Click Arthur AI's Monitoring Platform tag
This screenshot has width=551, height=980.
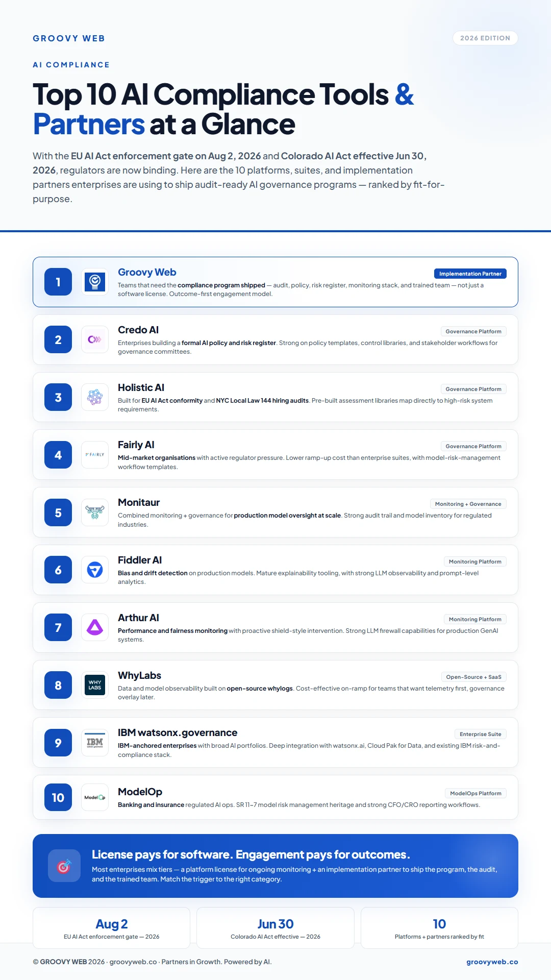click(475, 619)
